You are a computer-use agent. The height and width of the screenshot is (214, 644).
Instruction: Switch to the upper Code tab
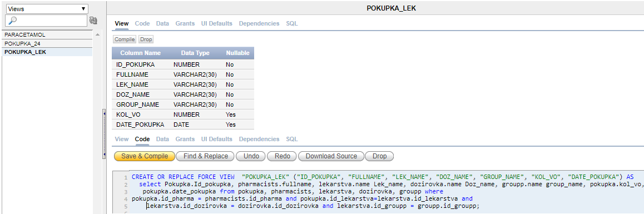pyautogui.click(x=142, y=24)
